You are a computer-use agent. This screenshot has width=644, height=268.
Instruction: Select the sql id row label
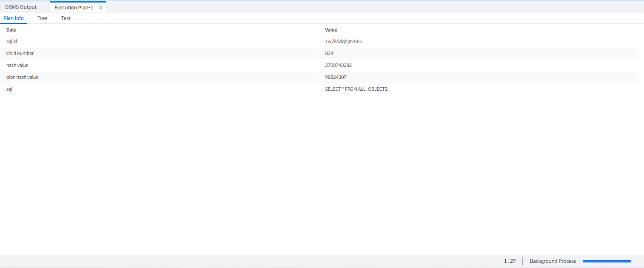(x=11, y=41)
